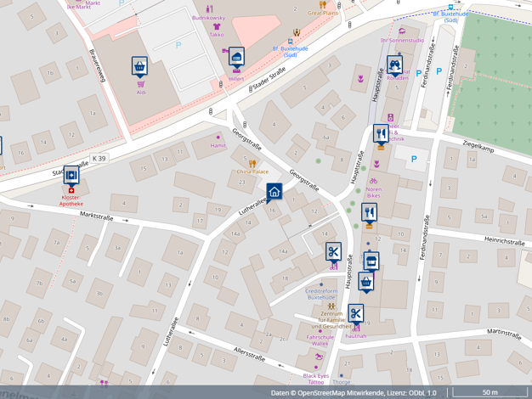Image resolution: width=532 pixels, height=399 pixels.
Task: Select the shop storefront marker on Hauptstraße
Action: pos(371,261)
